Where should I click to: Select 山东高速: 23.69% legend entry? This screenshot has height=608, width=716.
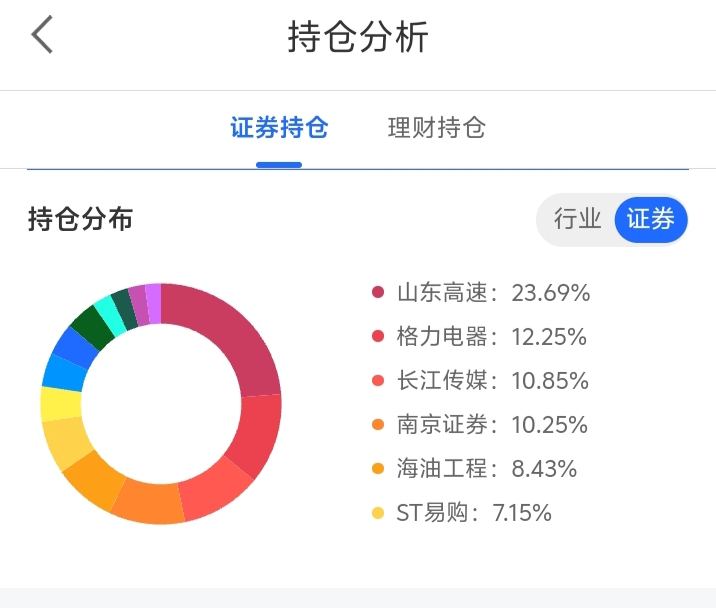tap(492, 293)
